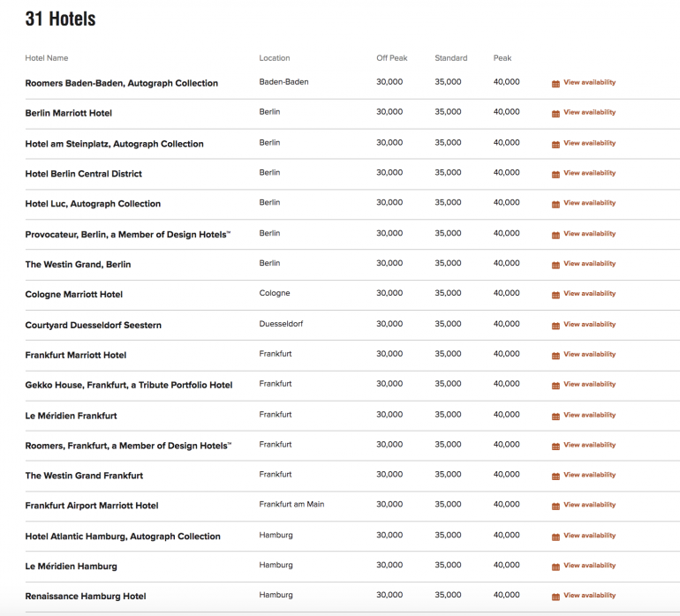Click calendar icon for Roomers Baden-Baden row

[555, 84]
